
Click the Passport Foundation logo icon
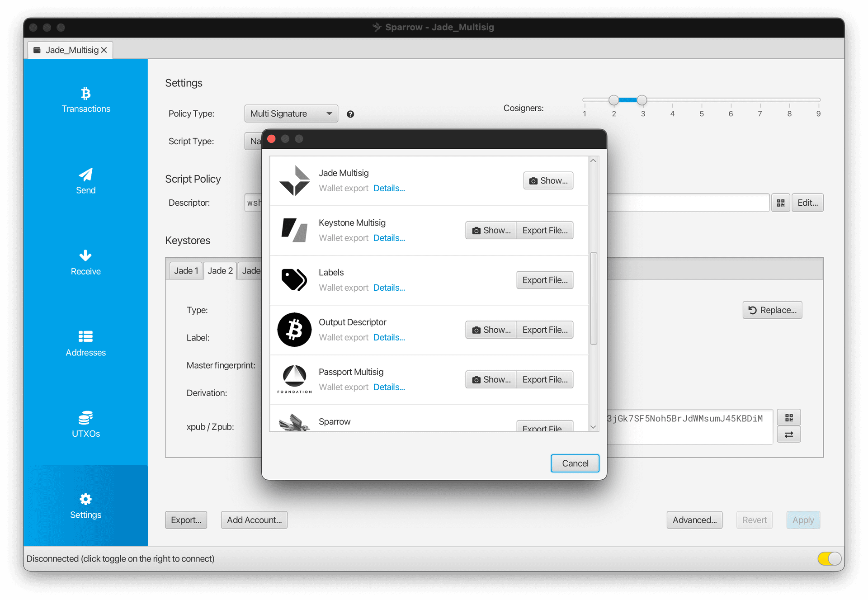click(x=294, y=379)
